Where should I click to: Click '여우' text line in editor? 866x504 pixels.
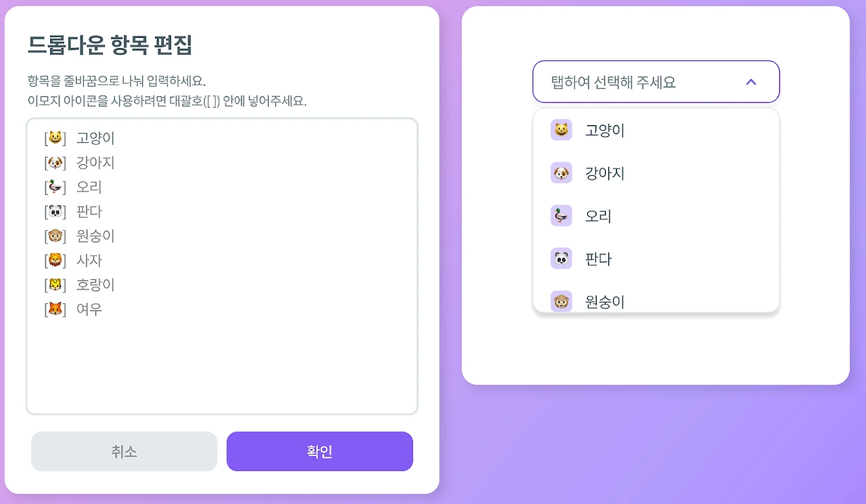click(89, 309)
